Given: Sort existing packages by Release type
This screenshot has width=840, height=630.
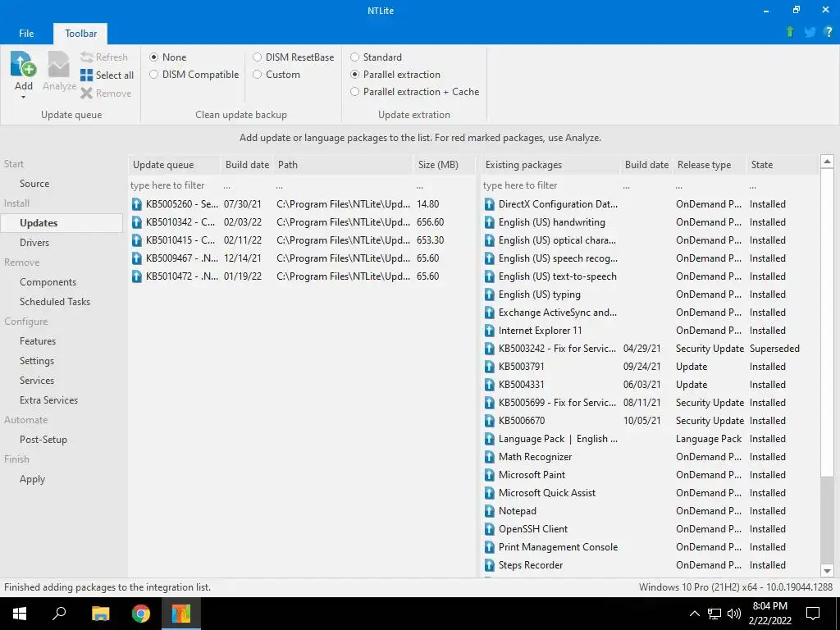Looking at the screenshot, I should [710, 165].
